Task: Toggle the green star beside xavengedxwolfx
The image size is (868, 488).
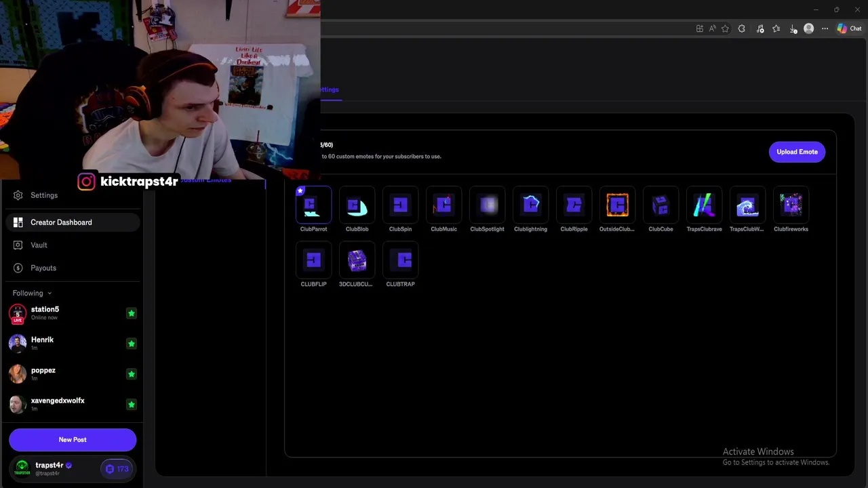Action: [x=131, y=405]
